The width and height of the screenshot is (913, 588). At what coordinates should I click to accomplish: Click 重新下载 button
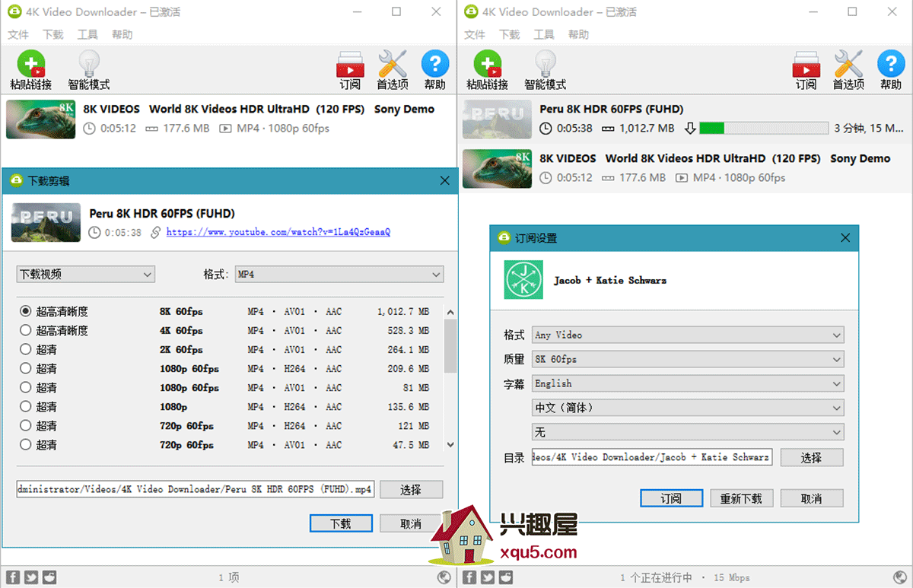coord(741,498)
